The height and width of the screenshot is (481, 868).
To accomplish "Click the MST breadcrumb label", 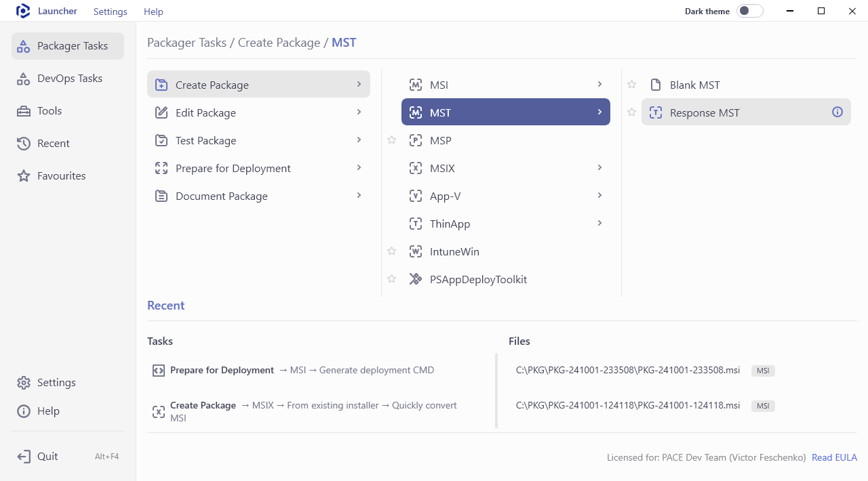I will point(344,43).
